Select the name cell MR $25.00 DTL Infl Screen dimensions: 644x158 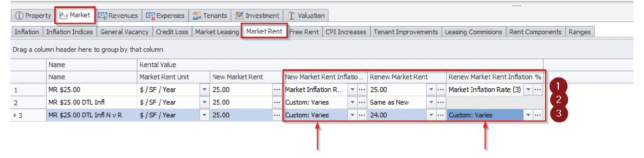click(92, 102)
